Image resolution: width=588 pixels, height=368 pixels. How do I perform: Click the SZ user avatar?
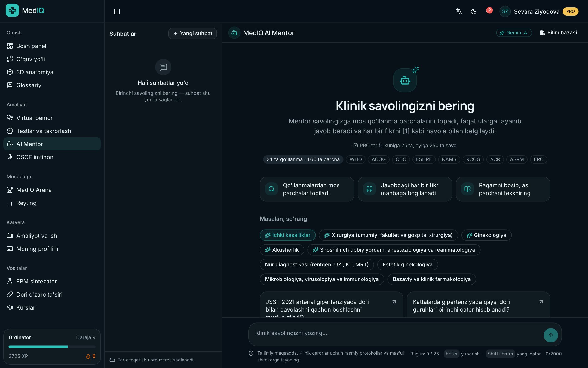pos(505,11)
